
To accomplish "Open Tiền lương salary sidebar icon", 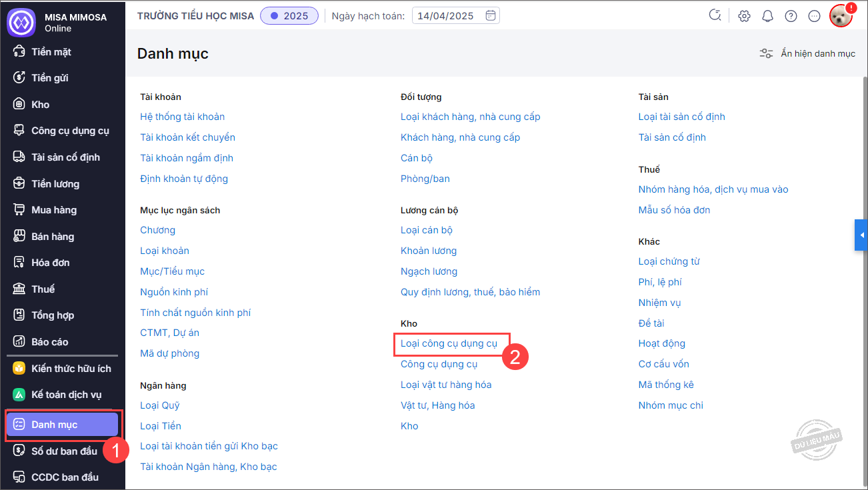I will [19, 184].
